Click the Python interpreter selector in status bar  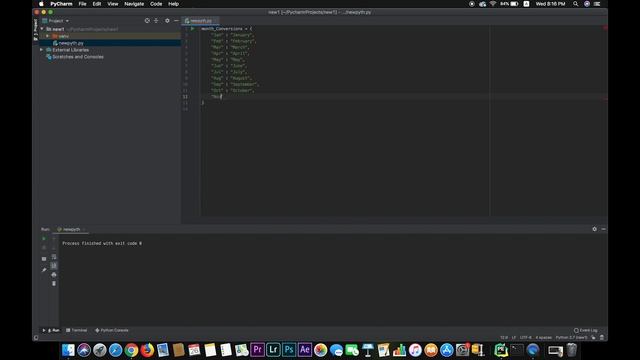point(571,338)
